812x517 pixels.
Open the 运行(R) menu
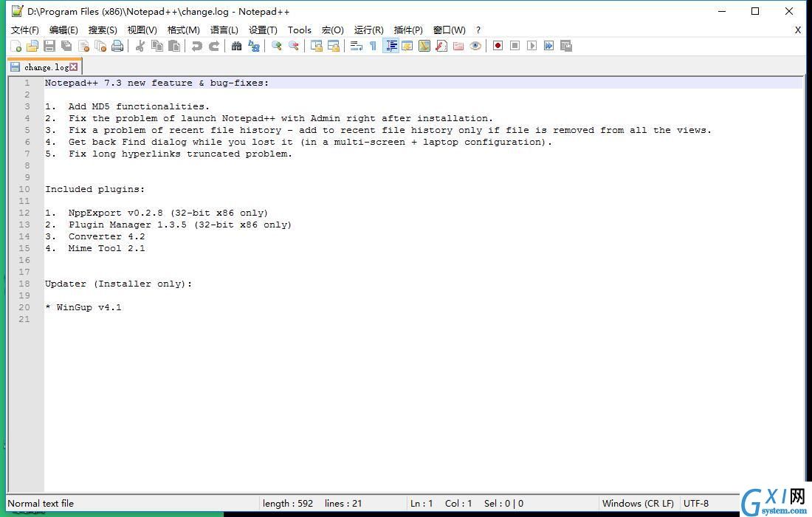pyautogui.click(x=368, y=30)
